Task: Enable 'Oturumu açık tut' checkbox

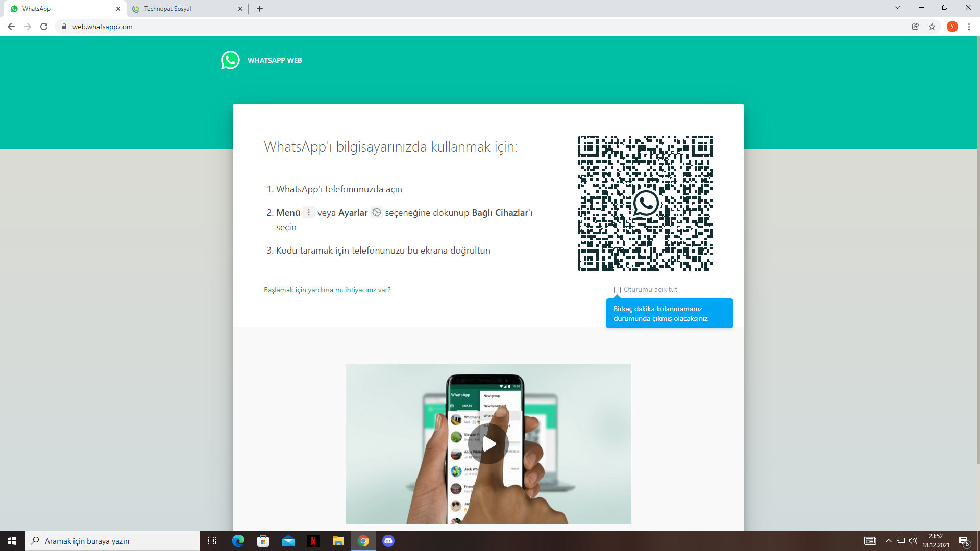Action: click(617, 290)
